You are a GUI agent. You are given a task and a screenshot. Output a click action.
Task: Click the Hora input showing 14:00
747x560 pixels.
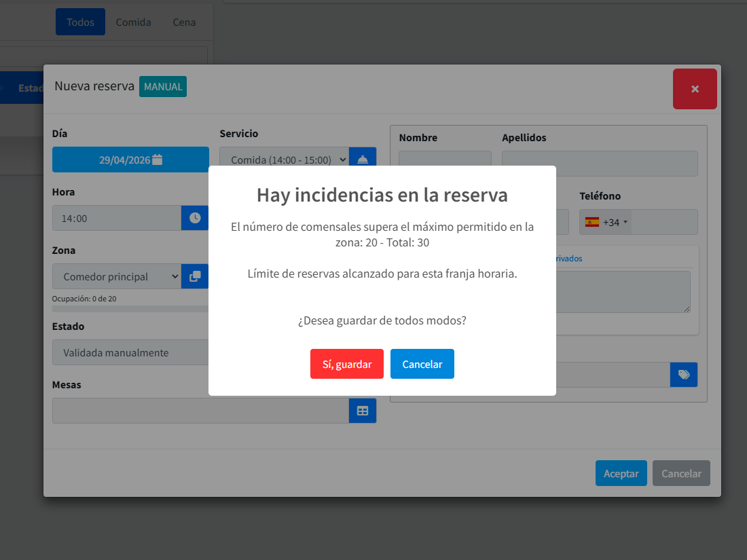tap(117, 218)
